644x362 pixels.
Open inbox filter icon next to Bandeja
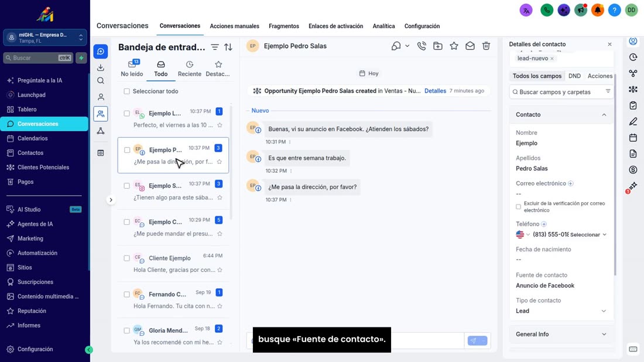coord(215,47)
